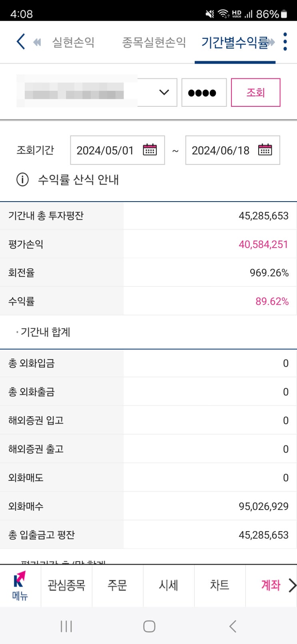Switch to the 실현손익 tab
The image size is (297, 644).
[x=73, y=42]
